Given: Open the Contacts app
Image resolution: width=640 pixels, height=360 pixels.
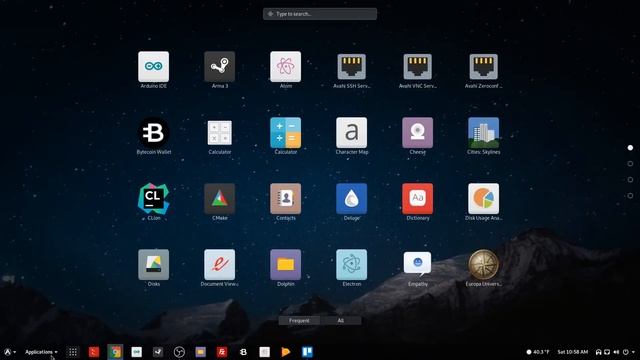Looking at the screenshot, I should pos(286,199).
